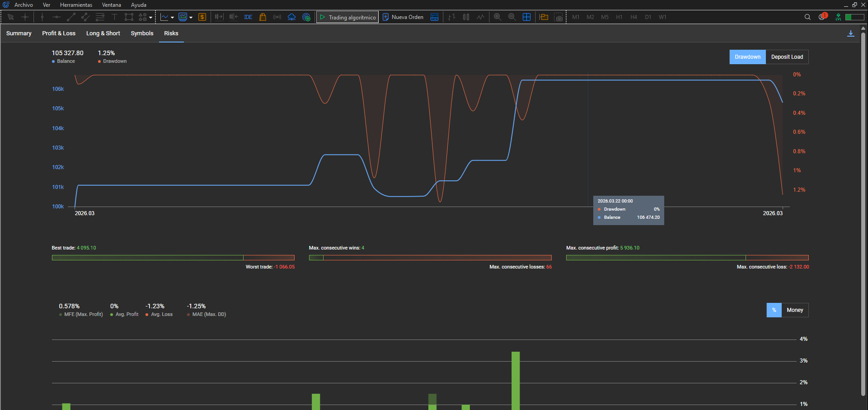The image size is (868, 410).
Task: Open the search magnifier icon
Action: pos(807,17)
